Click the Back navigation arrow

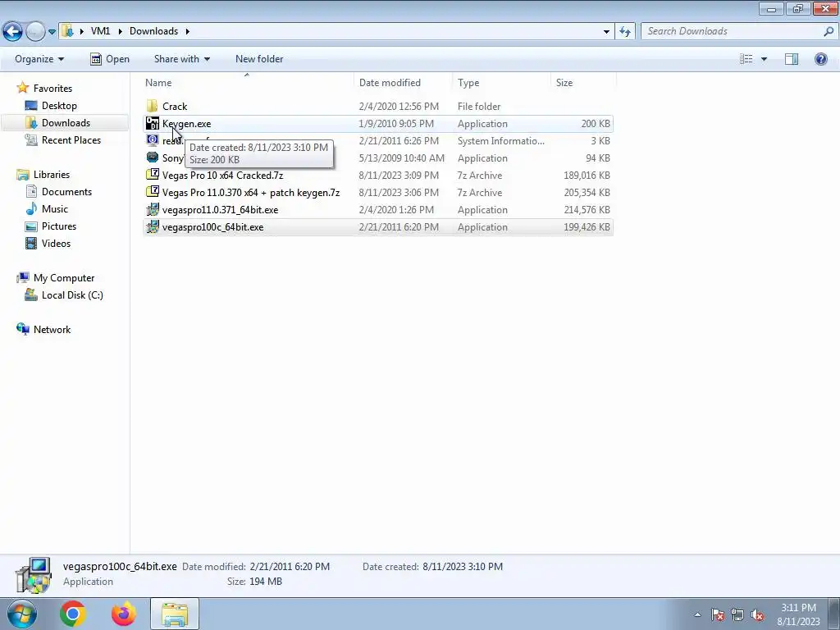[13, 32]
